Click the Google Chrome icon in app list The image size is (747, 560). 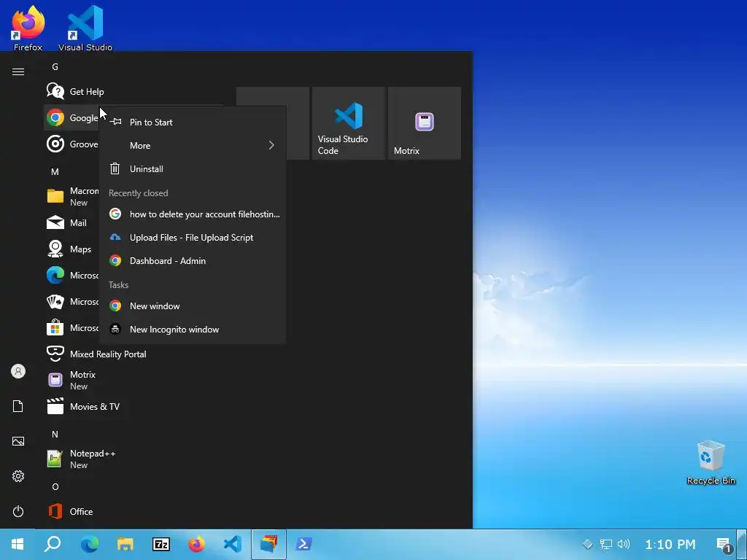point(55,117)
